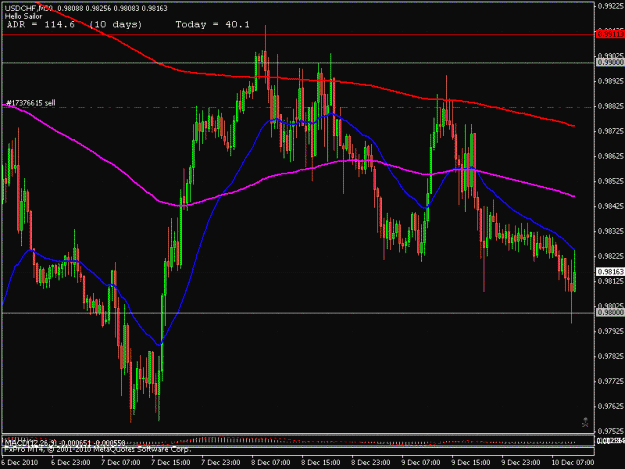Click the MACD(12,26,3) indicator label
This screenshot has height=469, width=625.
click(x=64, y=442)
